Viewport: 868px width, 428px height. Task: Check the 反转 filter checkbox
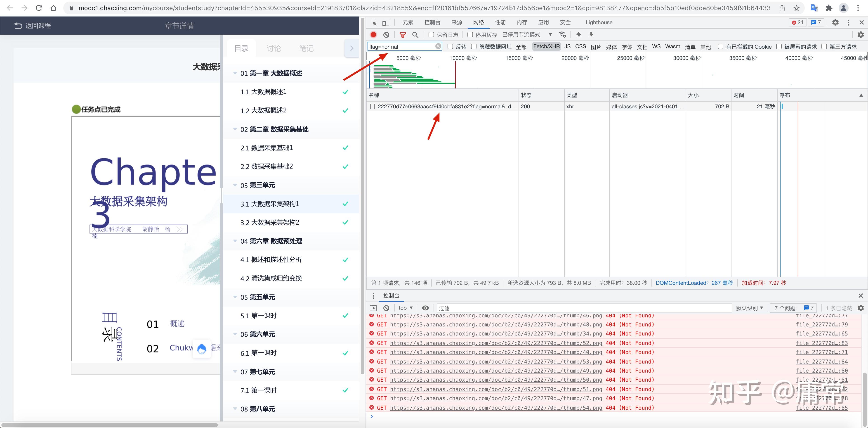click(x=450, y=47)
